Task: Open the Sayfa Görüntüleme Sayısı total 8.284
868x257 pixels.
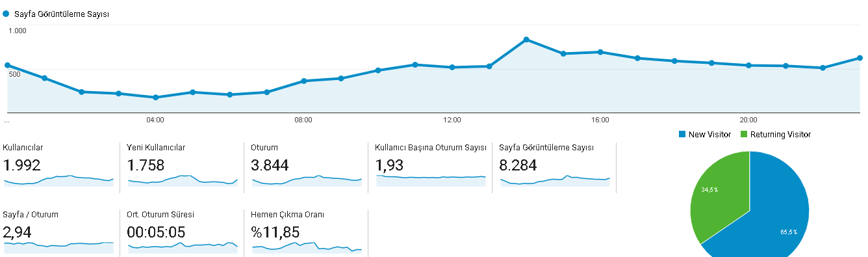Action: point(518,165)
